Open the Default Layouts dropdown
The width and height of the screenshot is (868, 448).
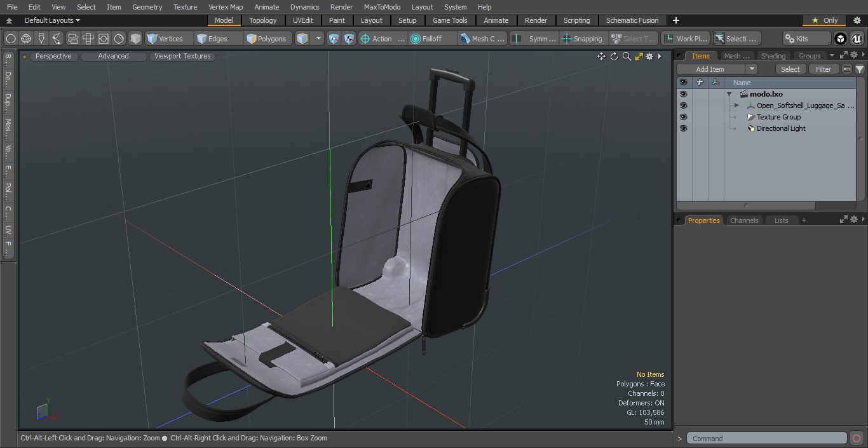[x=52, y=20]
